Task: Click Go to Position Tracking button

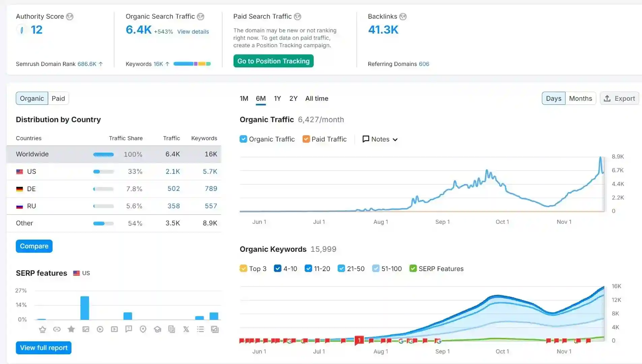Action: coord(273,61)
